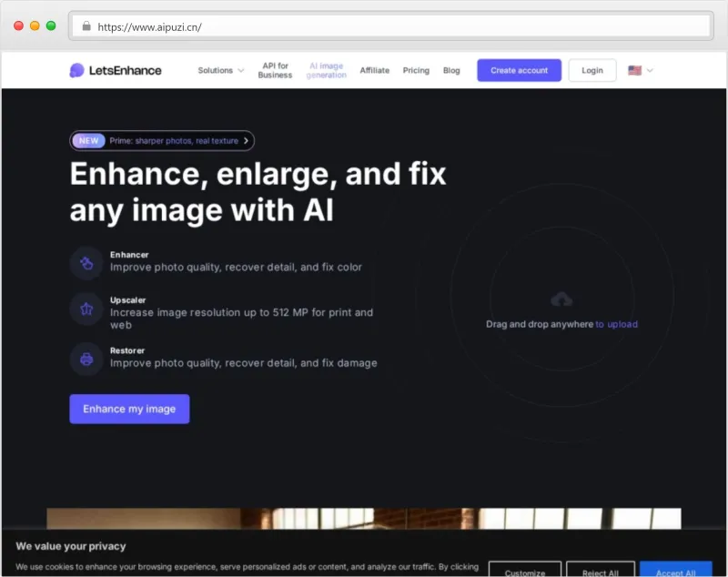728x577 pixels.
Task: Click the lock icon in address bar
Action: 86,26
